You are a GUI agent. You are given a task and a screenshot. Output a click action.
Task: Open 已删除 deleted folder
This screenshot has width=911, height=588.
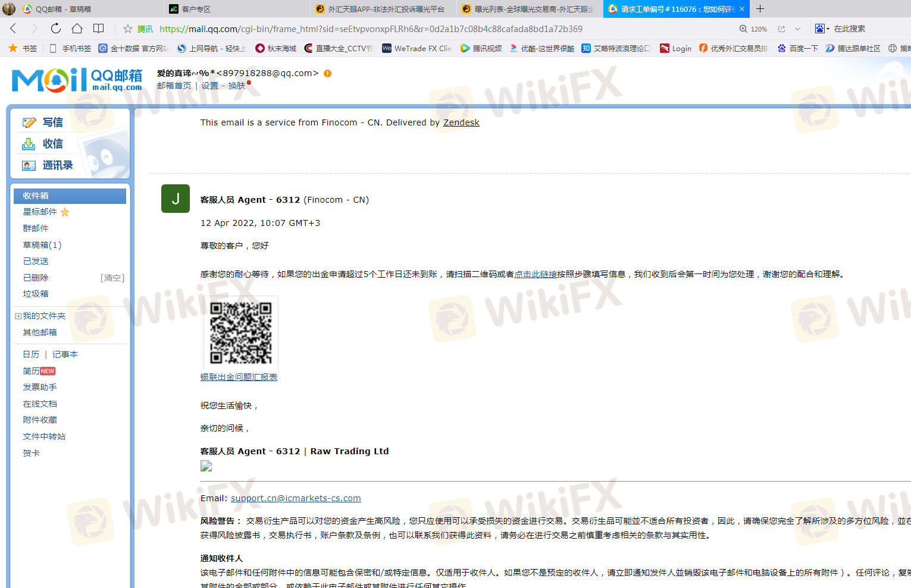point(36,278)
